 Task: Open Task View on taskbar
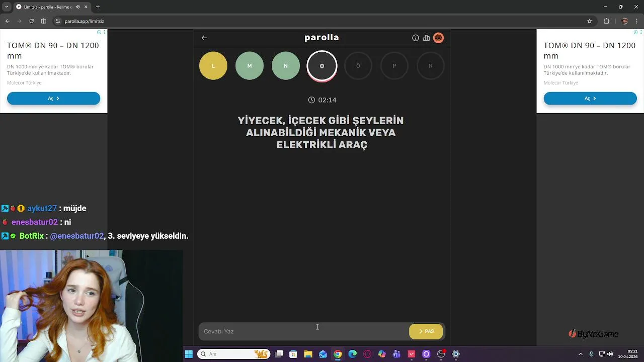(x=279, y=354)
